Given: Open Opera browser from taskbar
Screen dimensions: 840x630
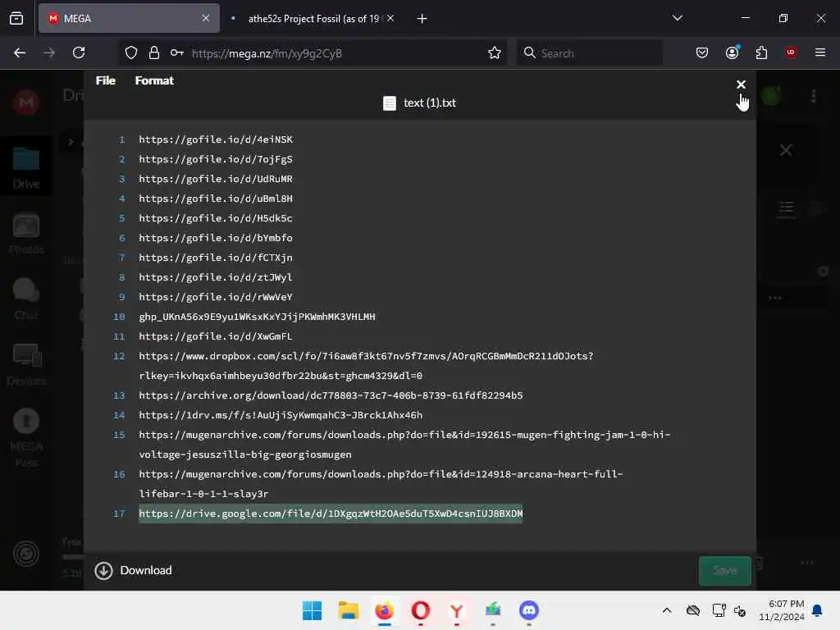Looking at the screenshot, I should pos(421,610).
